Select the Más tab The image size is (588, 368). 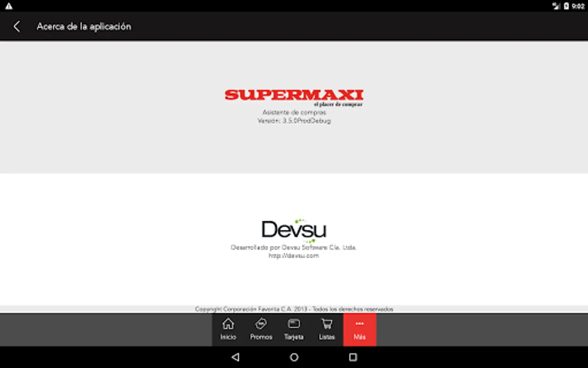tap(360, 330)
